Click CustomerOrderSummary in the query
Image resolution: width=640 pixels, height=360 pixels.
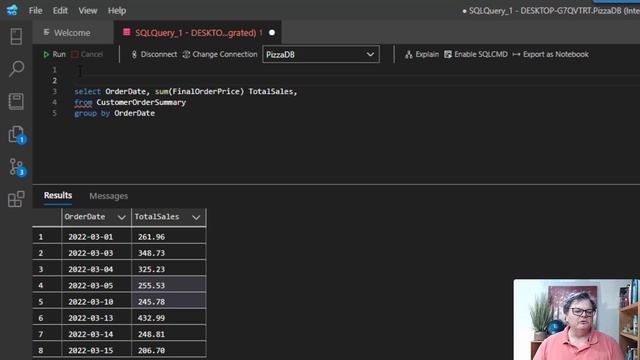tap(141, 102)
